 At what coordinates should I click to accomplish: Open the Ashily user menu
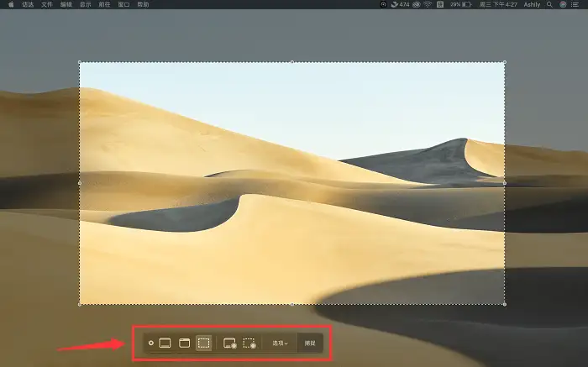(x=532, y=4)
